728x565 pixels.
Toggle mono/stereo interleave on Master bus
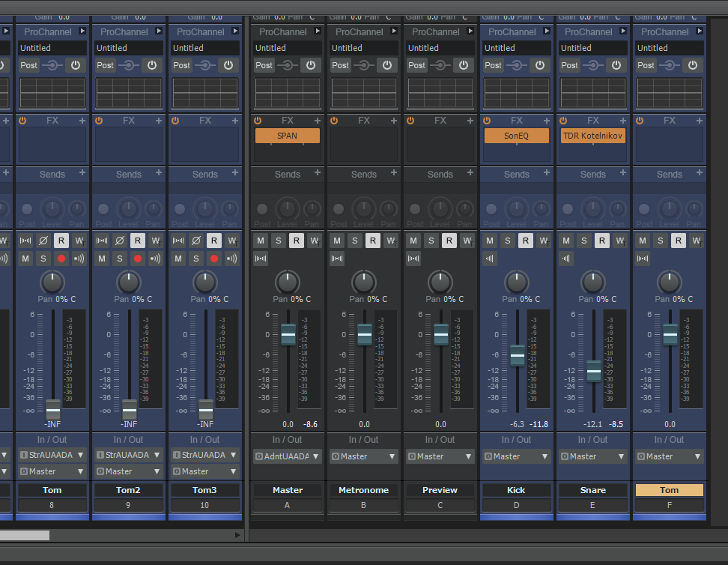pos(261,259)
